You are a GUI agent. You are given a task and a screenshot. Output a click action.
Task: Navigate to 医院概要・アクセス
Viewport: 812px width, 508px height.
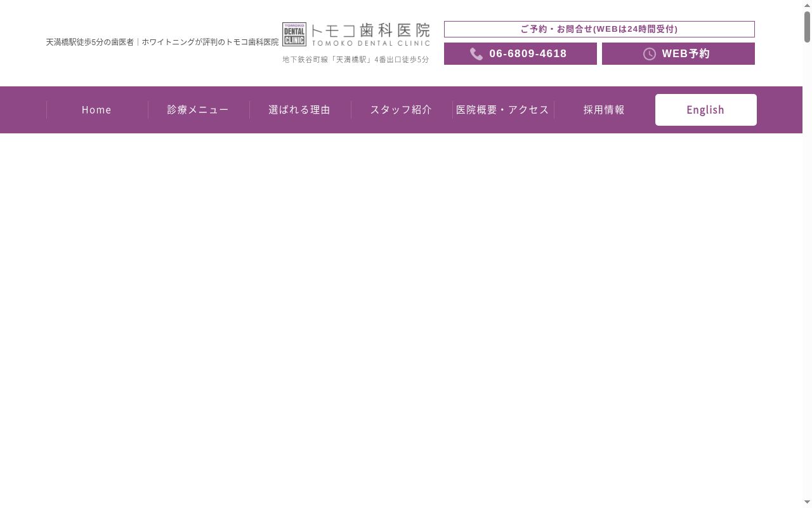coord(502,110)
